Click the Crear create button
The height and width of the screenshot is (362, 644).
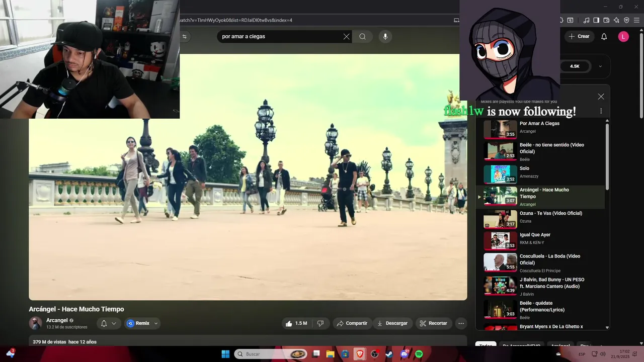tap(579, 36)
